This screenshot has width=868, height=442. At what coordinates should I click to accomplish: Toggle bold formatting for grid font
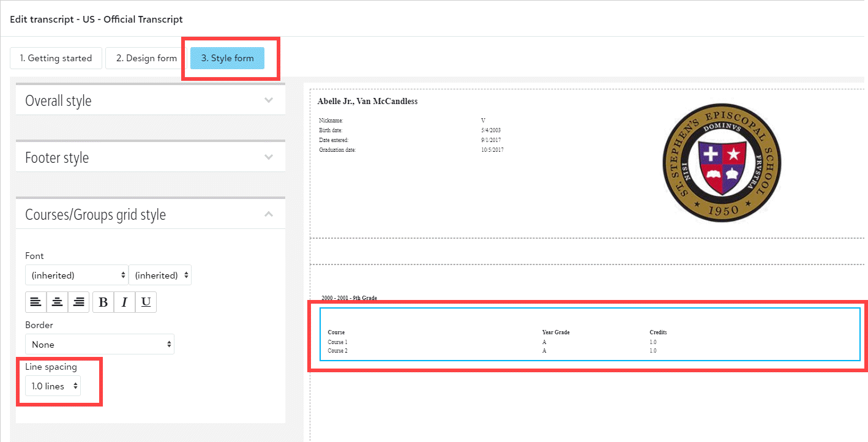[103, 302]
